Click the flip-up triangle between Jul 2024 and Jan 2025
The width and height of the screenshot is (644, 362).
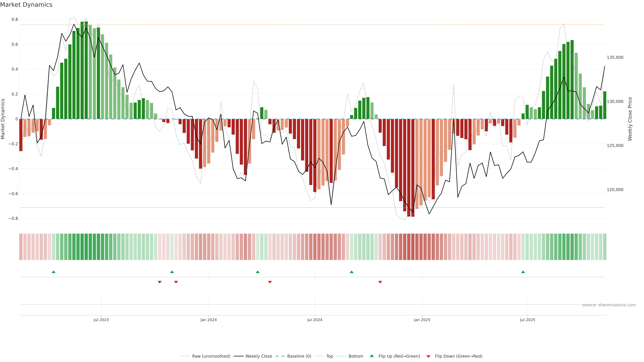tap(352, 272)
